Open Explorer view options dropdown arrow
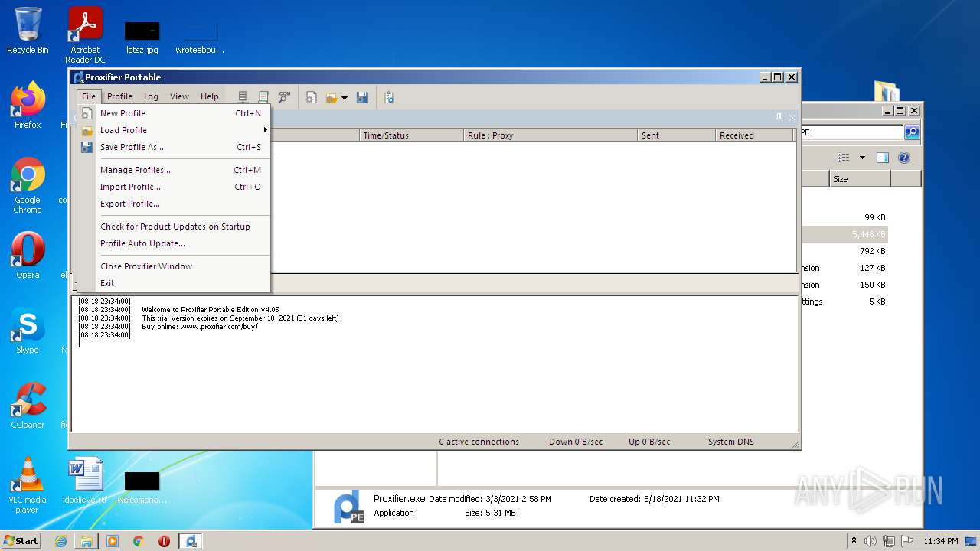The width and height of the screenshot is (980, 551). 862,158
